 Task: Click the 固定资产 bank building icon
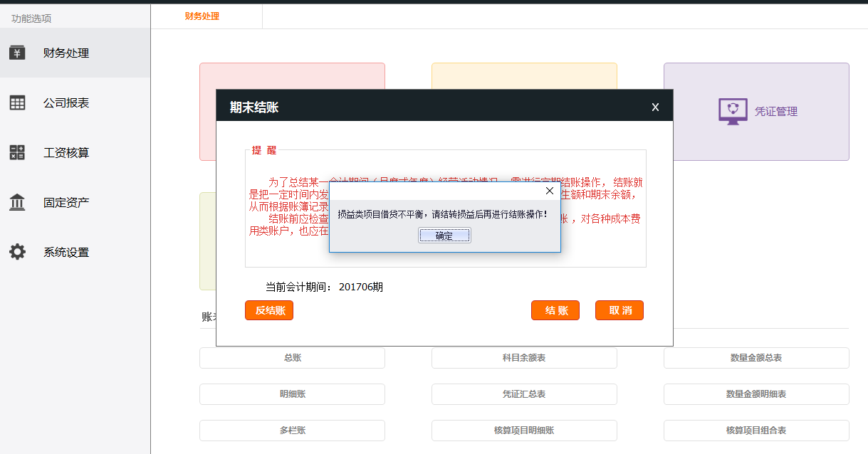click(x=17, y=202)
